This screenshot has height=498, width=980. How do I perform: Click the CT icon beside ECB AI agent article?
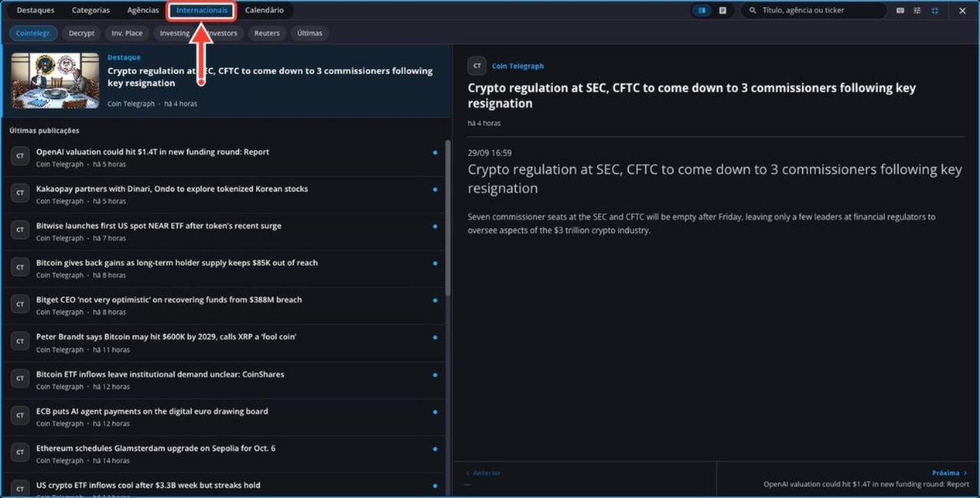20,416
